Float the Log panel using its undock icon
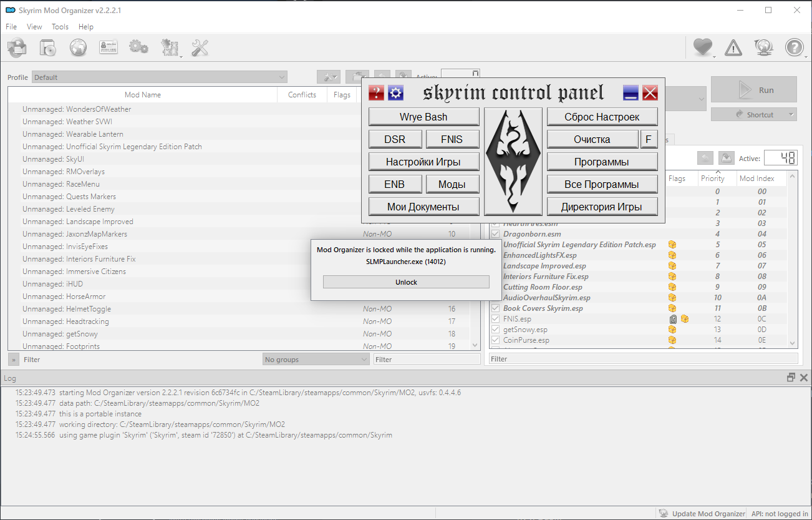 (x=791, y=378)
